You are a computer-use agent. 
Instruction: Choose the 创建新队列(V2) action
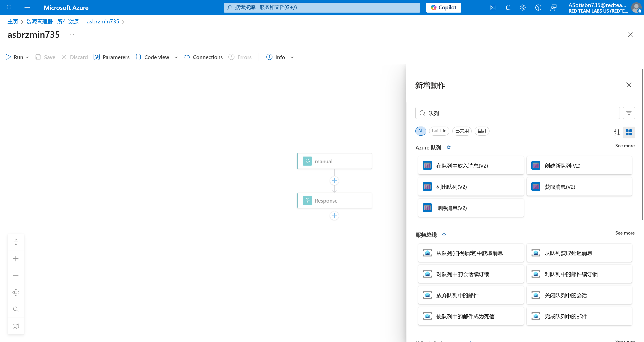(x=579, y=166)
